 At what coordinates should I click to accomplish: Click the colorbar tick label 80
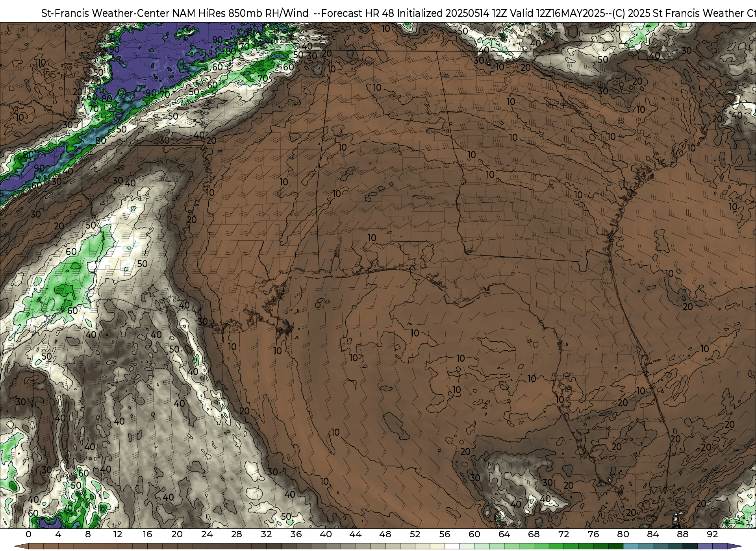pyautogui.click(x=623, y=534)
